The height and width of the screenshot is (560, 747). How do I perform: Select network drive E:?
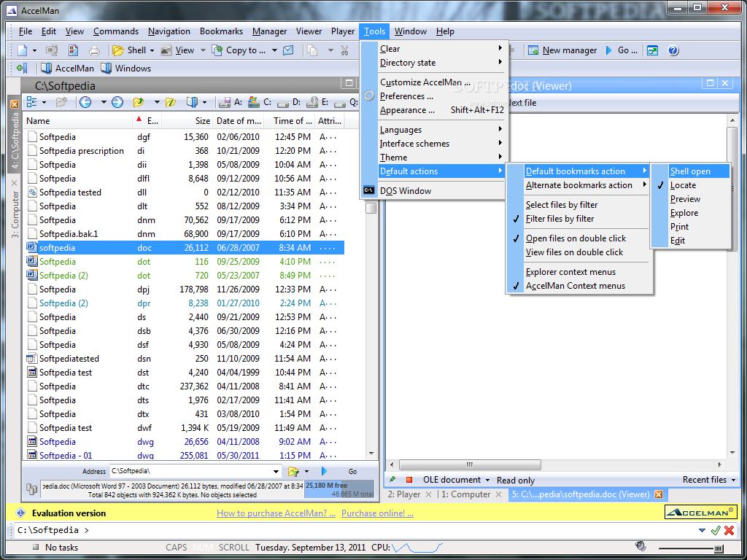pos(317,102)
